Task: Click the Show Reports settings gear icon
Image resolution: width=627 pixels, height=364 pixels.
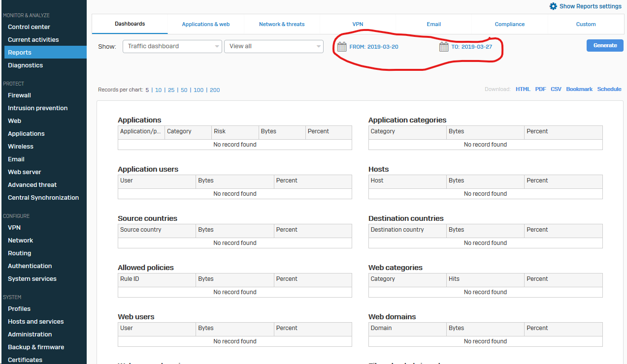Action: [x=553, y=6]
